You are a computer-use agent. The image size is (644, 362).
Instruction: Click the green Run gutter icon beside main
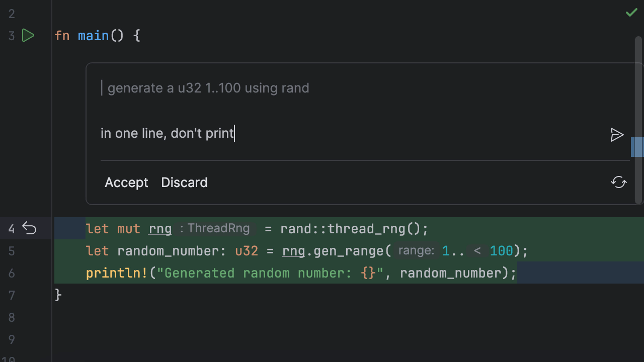(28, 36)
